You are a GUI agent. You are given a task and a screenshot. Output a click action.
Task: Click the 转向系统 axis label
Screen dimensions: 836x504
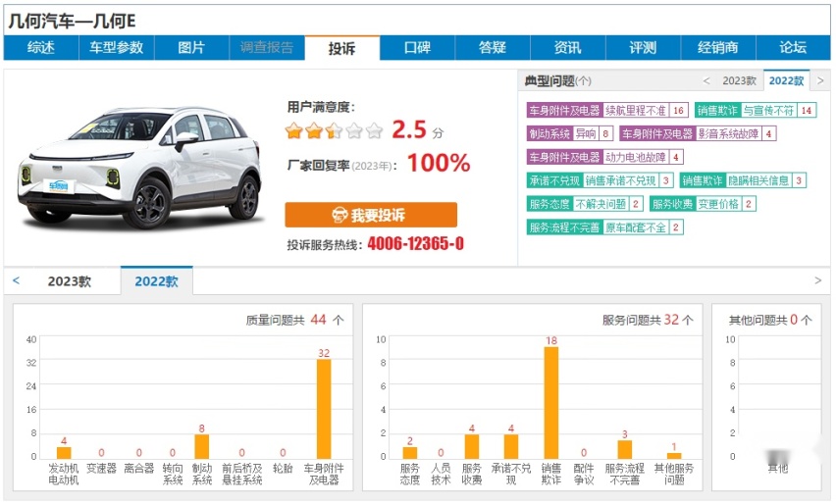(x=173, y=474)
